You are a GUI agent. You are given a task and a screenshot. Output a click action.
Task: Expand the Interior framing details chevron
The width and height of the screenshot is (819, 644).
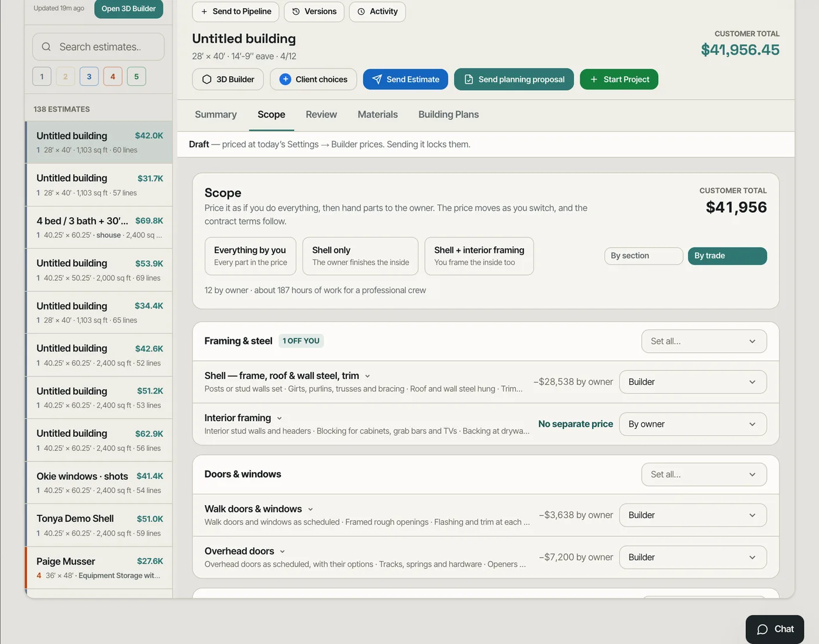pyautogui.click(x=279, y=418)
